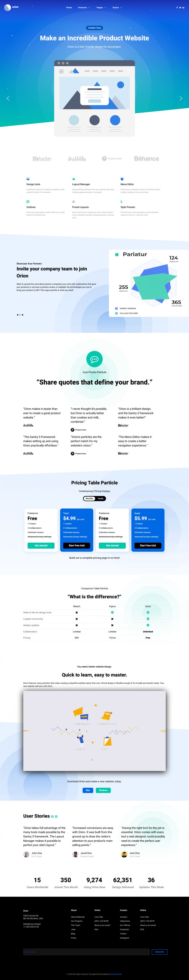Image resolution: width=189 pixels, height=980 pixels.
Task: Click the chat bubble Icon Promo icon
Action: tap(94, 359)
